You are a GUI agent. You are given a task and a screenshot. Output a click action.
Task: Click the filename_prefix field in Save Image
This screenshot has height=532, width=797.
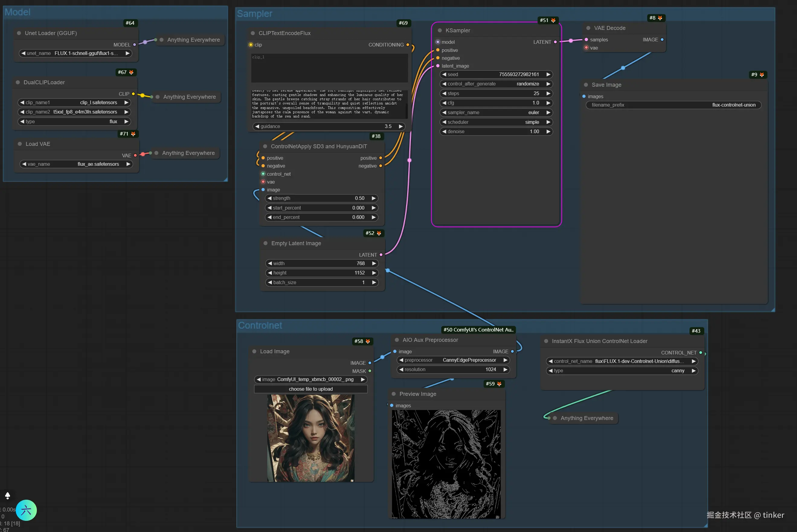(673, 105)
